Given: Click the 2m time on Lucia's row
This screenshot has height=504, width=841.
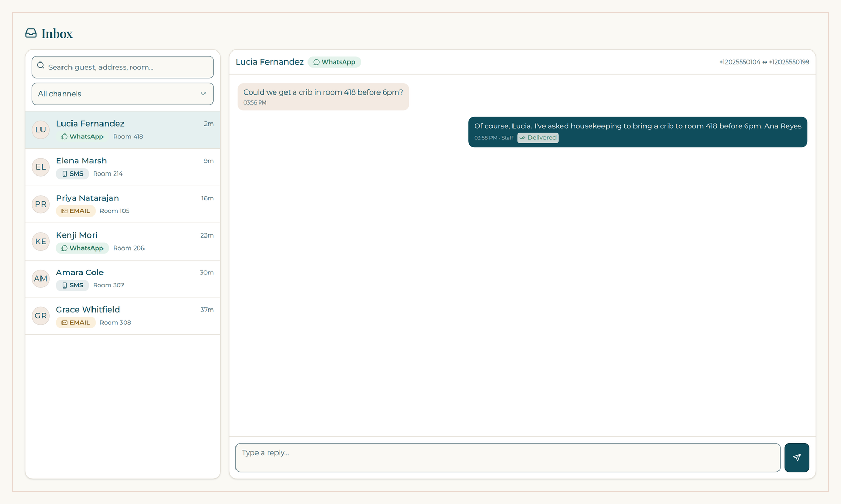Looking at the screenshot, I should [209, 124].
